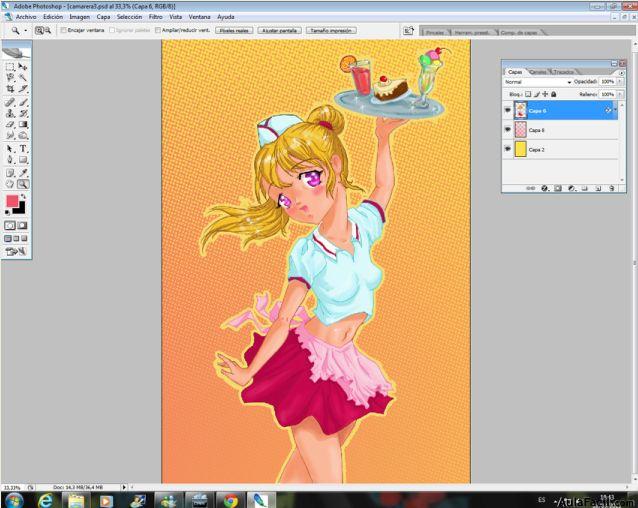Select the Healing Brush tool
The width and height of the screenshot is (638, 508).
coord(10,102)
